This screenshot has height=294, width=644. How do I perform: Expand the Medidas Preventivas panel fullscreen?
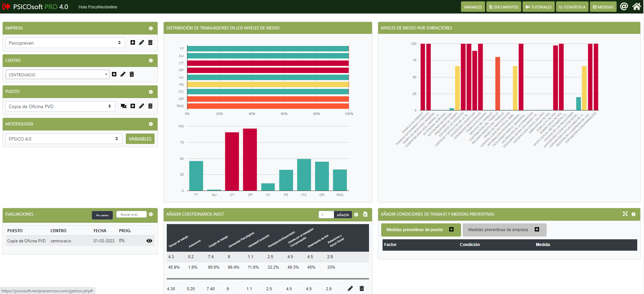pyautogui.click(x=625, y=214)
